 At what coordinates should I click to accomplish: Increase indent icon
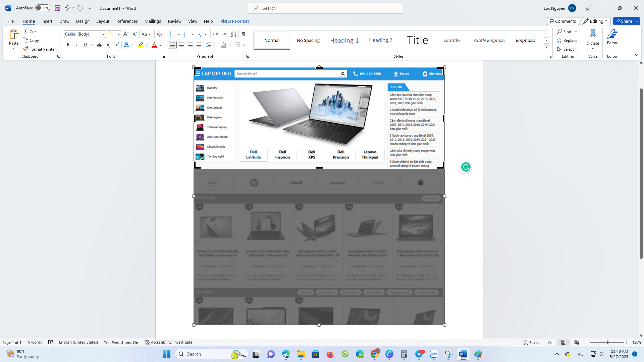(x=224, y=34)
